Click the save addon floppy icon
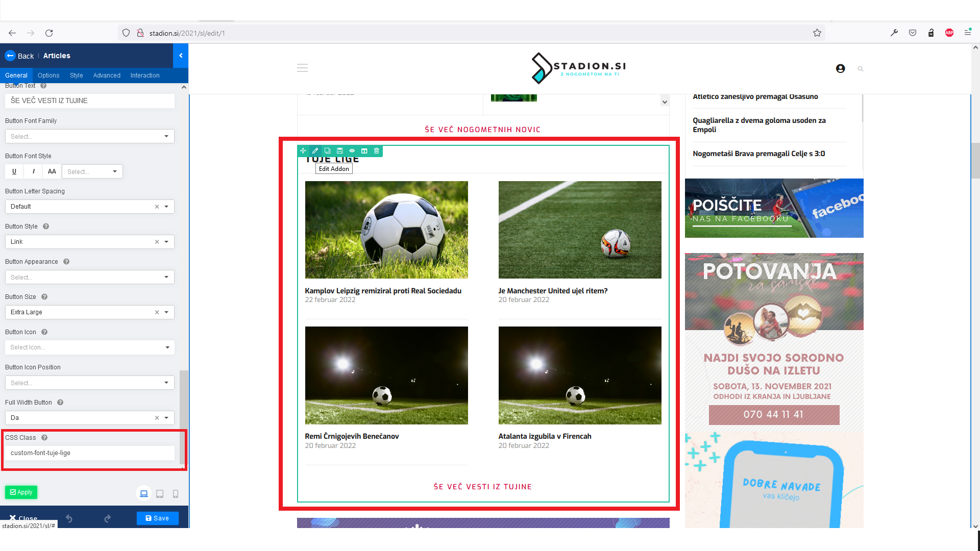This screenshot has width=980, height=551. pyautogui.click(x=340, y=151)
